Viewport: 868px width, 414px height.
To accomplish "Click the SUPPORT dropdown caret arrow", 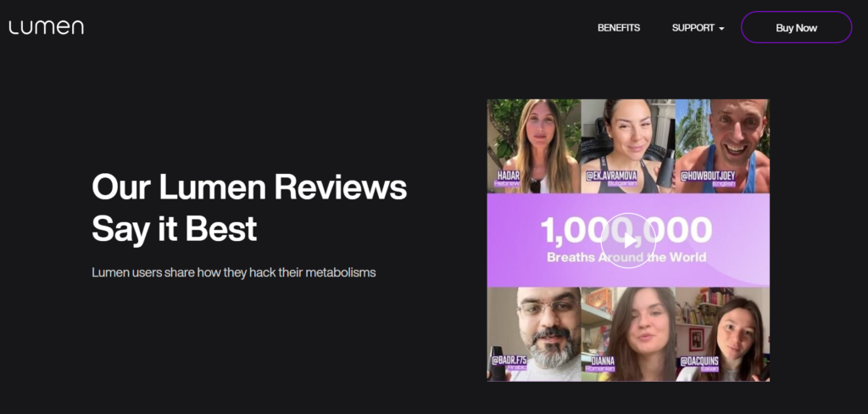I will (721, 29).
